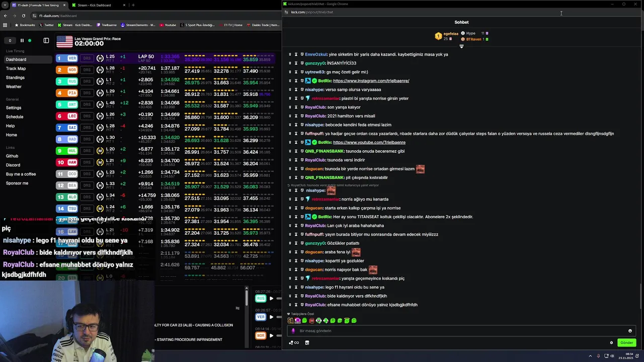Image resolution: width=644 pixels, height=362 pixels.
Task: Open the F1 TV | Home bookmark
Action: 230,25
